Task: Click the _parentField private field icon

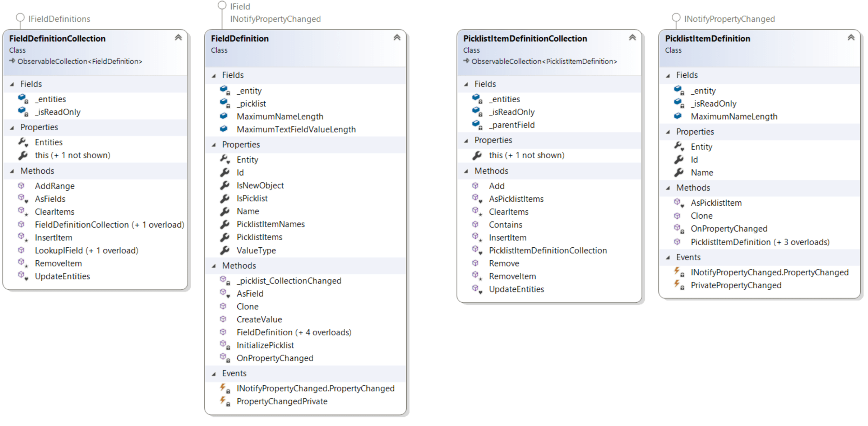Action: [x=477, y=125]
